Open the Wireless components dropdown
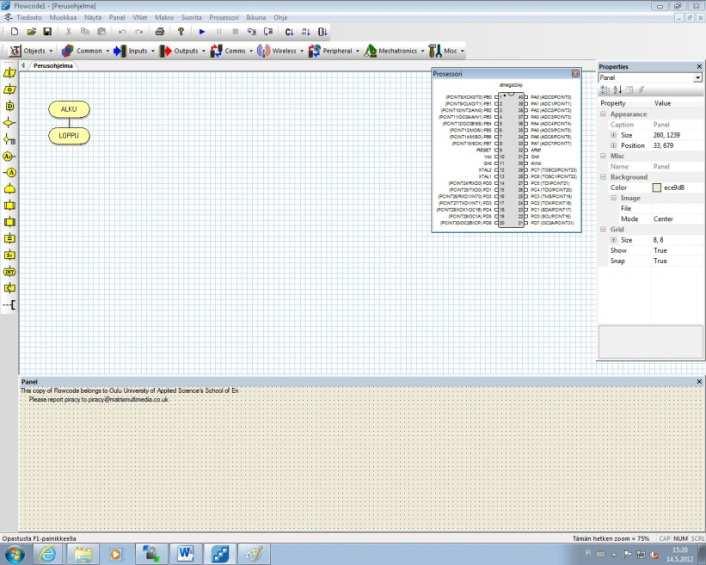Viewport: 706px width, 565px height. click(280, 51)
